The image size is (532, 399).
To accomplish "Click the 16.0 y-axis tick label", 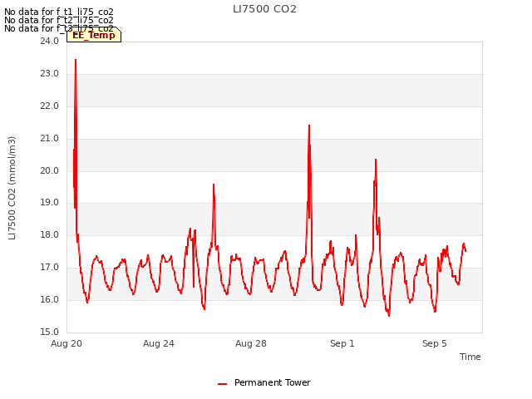I will click(50, 299).
